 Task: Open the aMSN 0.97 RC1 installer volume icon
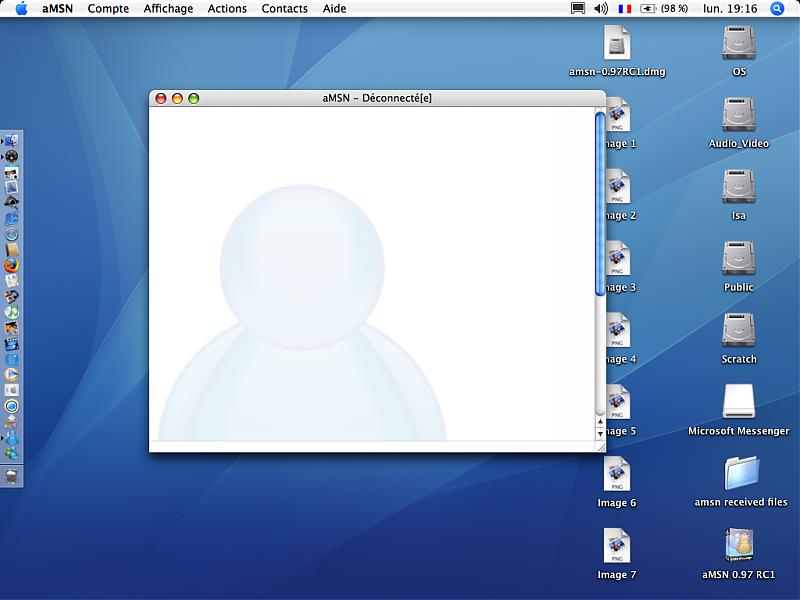tap(738, 545)
